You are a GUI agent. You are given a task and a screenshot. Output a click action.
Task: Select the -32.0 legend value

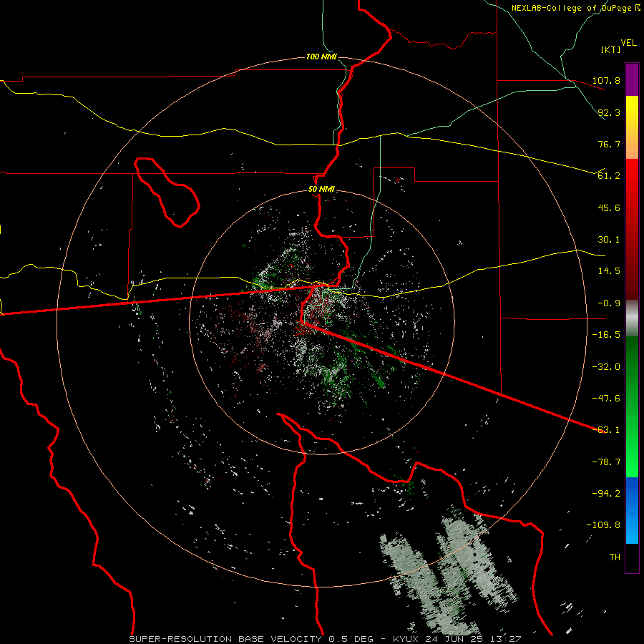coord(606,367)
